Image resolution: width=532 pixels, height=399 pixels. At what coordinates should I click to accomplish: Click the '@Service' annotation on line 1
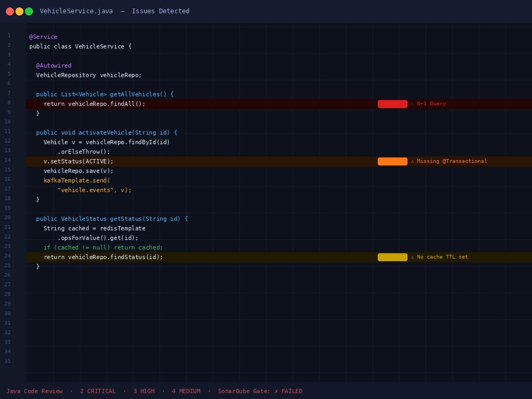[x=43, y=37]
